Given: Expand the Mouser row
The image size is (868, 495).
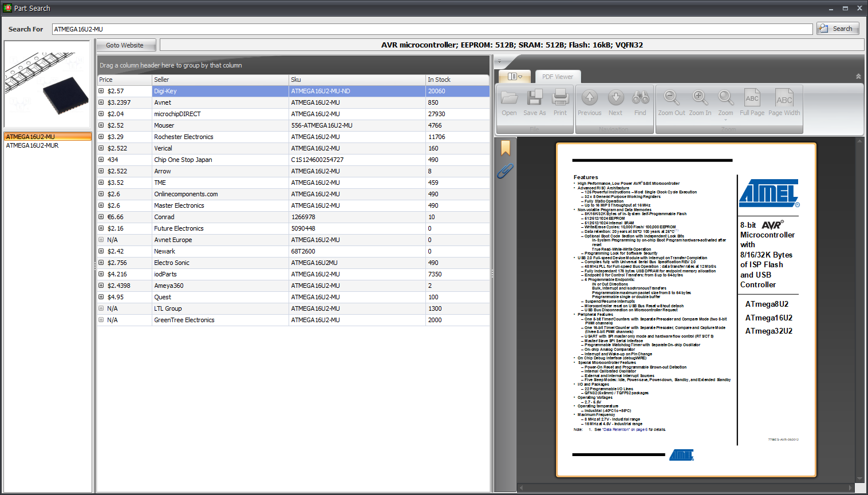Looking at the screenshot, I should point(101,125).
